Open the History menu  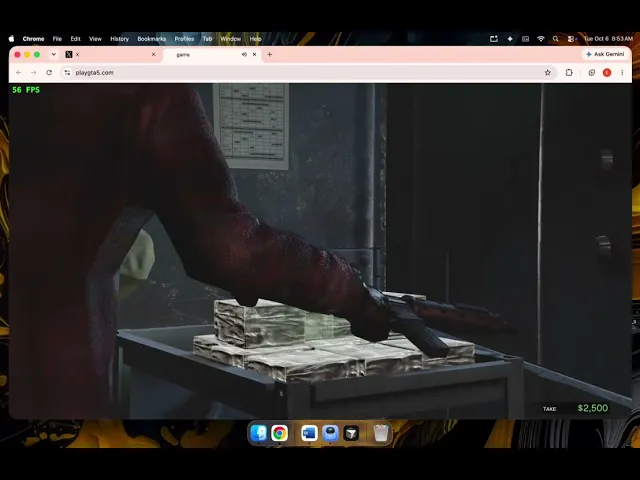point(120,39)
